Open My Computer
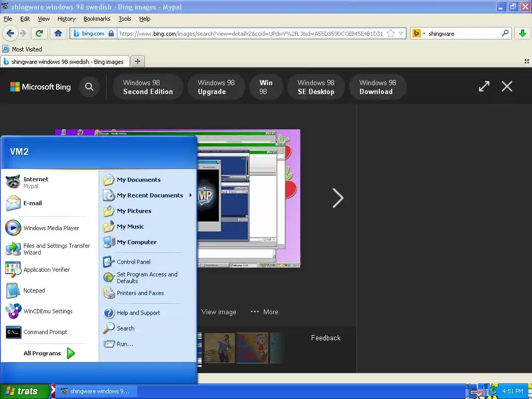Image resolution: width=532 pixels, height=399 pixels. 148,242
